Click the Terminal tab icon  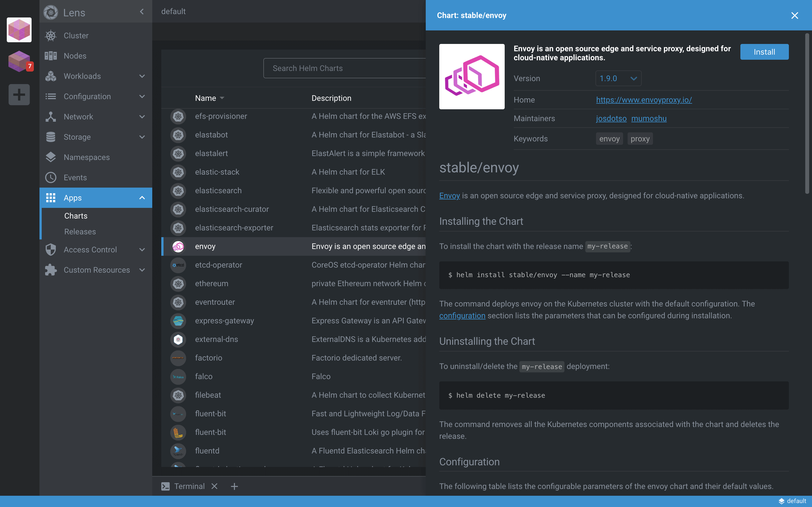tap(166, 486)
